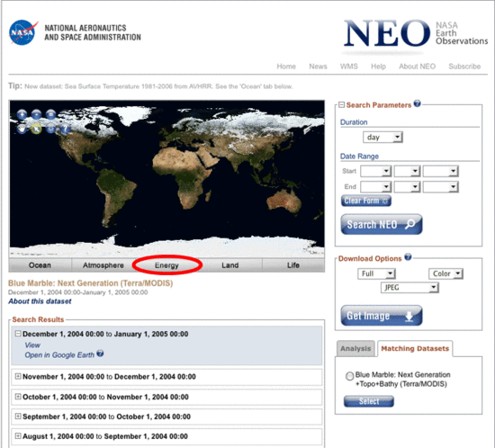The width and height of the screenshot is (495, 448).
Task: Open News in top navigation
Action: click(x=318, y=67)
